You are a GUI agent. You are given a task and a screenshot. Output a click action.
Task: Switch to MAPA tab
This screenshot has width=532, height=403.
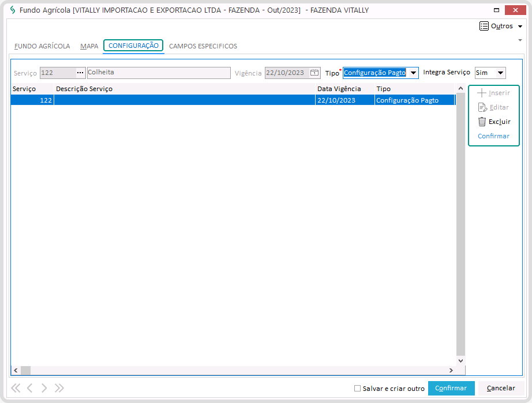tap(89, 46)
